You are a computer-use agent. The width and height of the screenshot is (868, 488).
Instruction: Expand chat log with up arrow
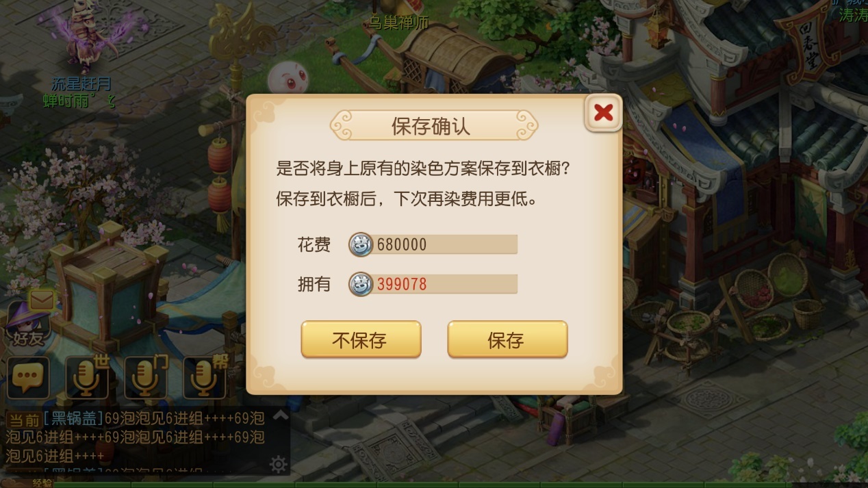[281, 415]
